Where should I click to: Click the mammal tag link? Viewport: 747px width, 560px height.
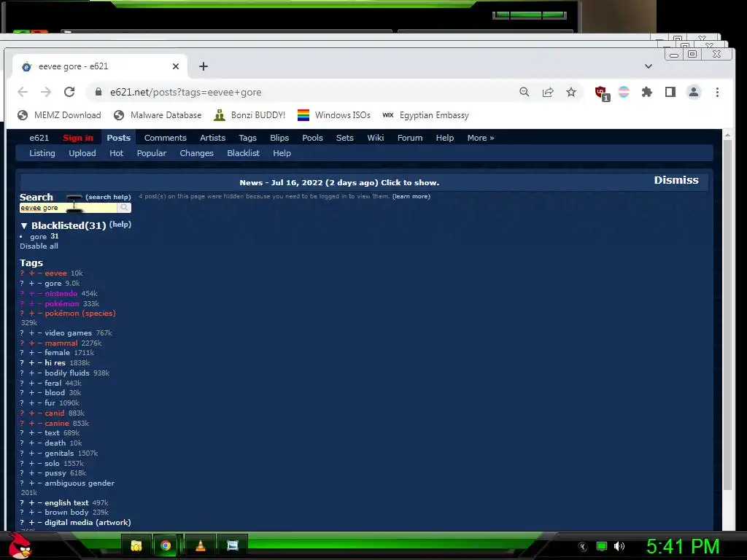61,343
